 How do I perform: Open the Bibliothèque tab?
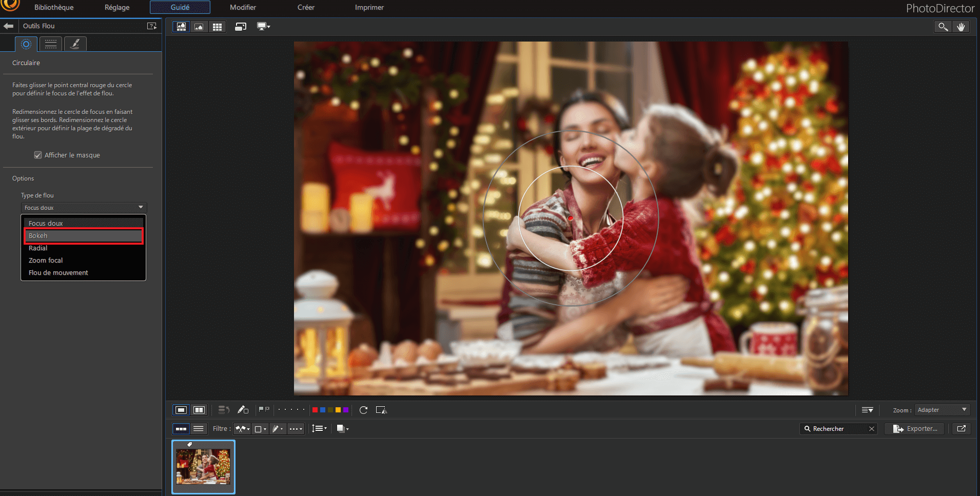(x=54, y=7)
